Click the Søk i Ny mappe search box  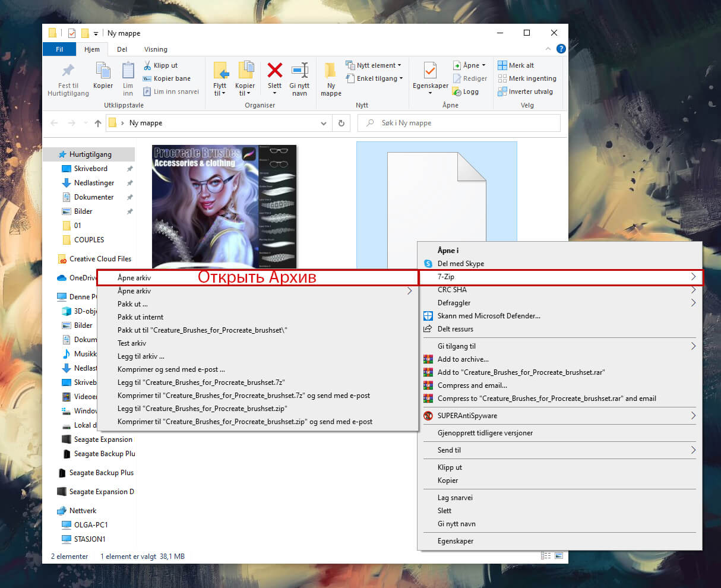[459, 123]
